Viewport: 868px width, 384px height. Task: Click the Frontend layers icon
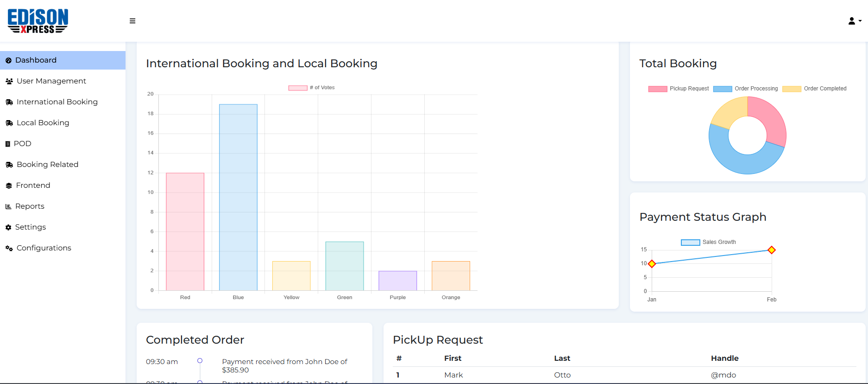(8, 186)
